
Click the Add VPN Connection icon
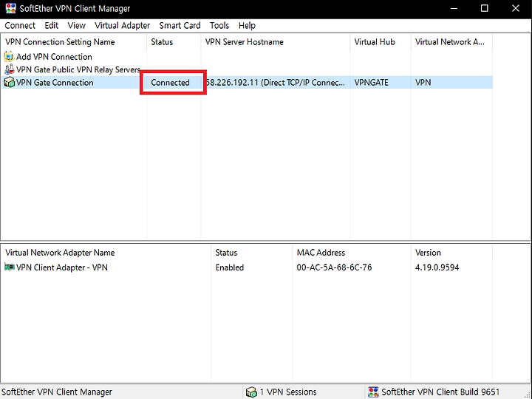click(x=9, y=56)
